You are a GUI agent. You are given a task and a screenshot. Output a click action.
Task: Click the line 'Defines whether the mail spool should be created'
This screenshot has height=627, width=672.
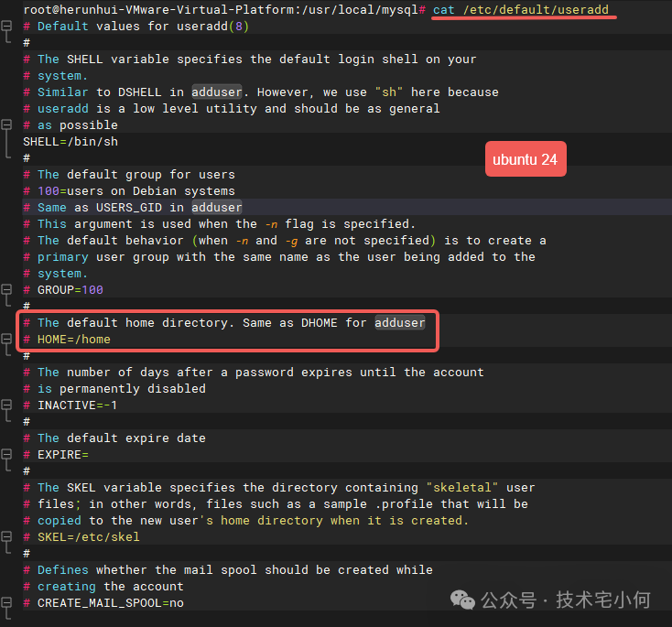point(229,570)
